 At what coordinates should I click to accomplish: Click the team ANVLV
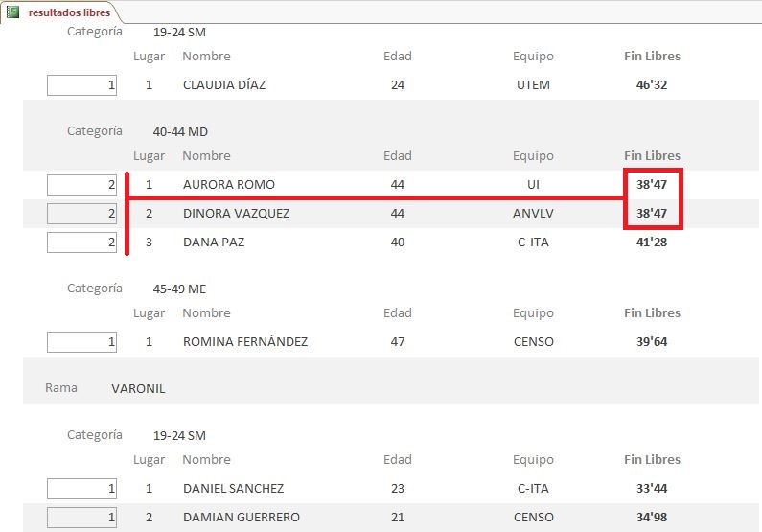coord(533,214)
